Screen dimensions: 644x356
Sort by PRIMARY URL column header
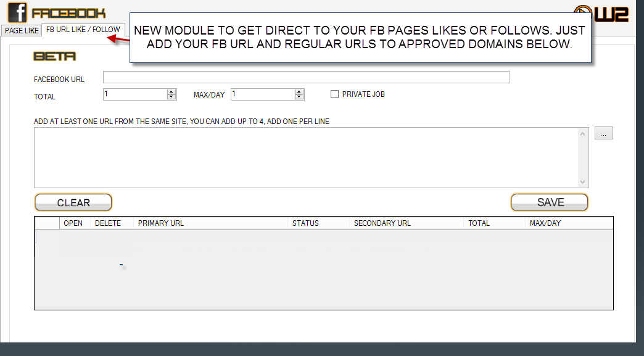(x=211, y=223)
